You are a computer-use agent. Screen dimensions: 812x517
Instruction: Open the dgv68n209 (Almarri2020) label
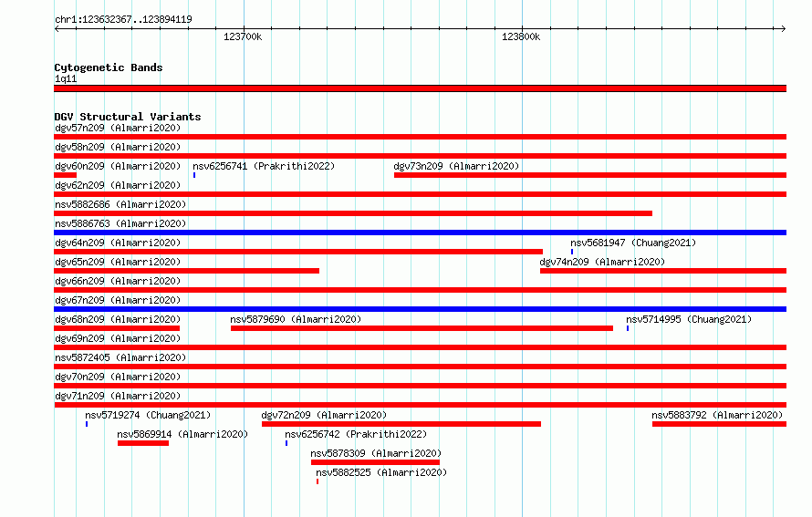[x=118, y=319]
